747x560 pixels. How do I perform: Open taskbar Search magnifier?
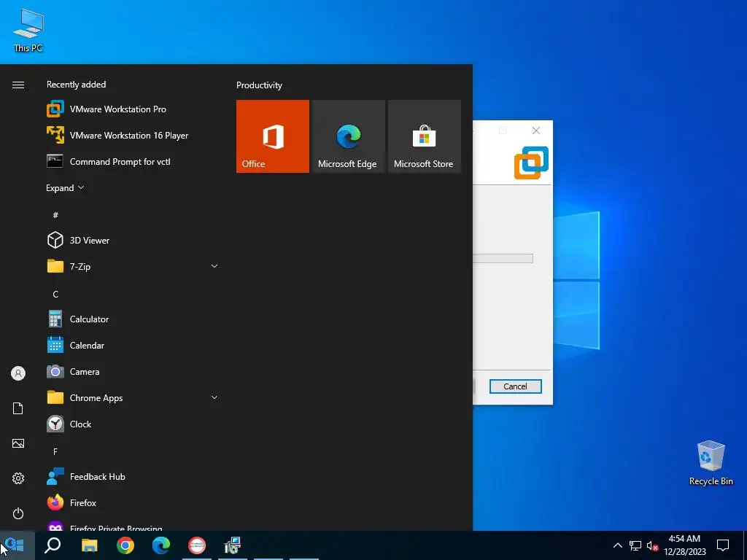pyautogui.click(x=53, y=545)
